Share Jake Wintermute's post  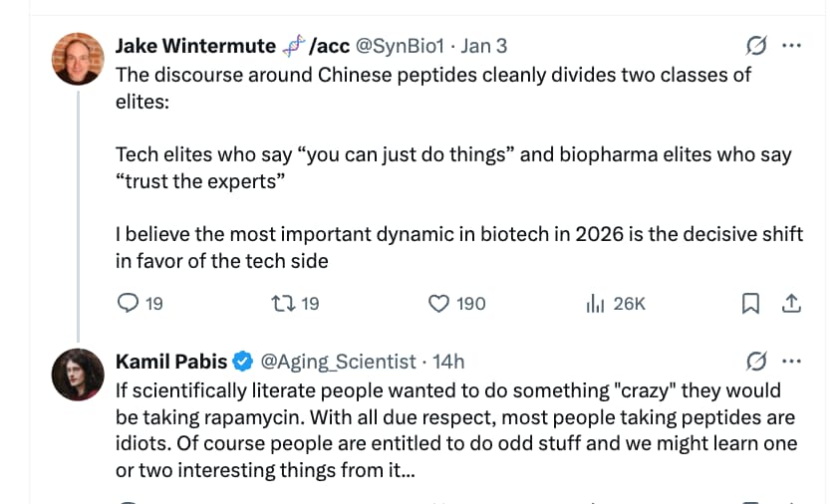(x=791, y=303)
